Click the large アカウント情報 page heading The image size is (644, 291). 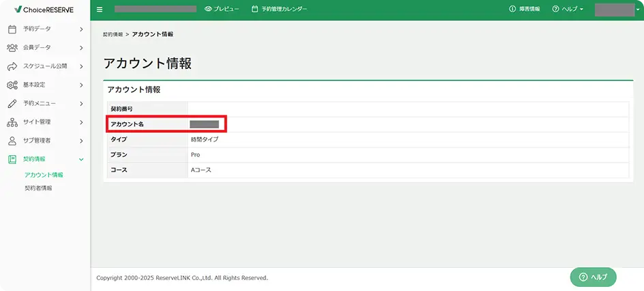[x=147, y=64]
